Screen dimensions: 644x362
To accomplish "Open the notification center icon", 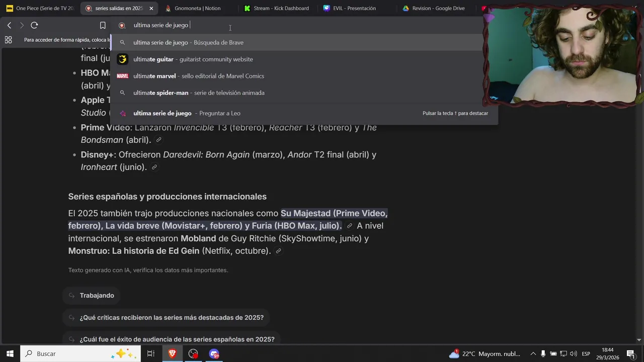I will [x=630, y=353].
